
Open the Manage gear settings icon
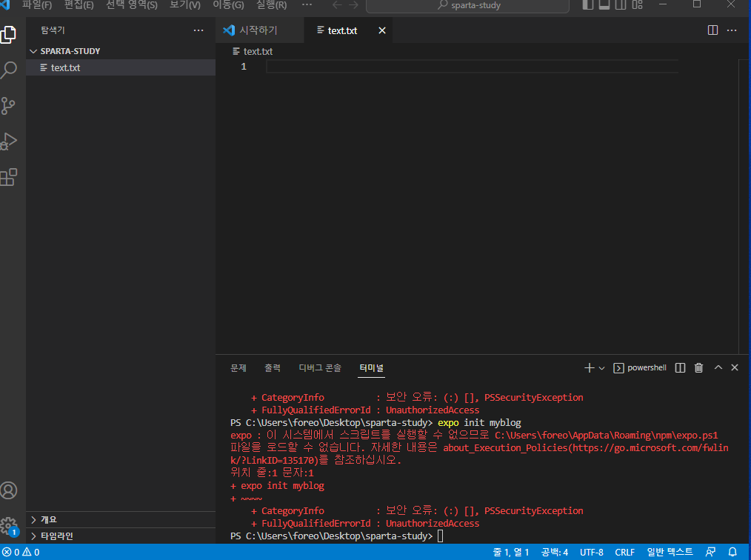(x=9, y=526)
